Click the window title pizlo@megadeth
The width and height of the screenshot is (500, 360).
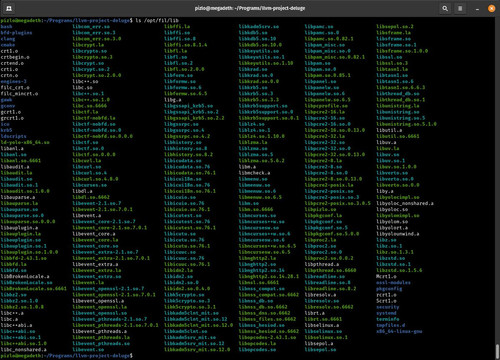[x=250, y=8]
